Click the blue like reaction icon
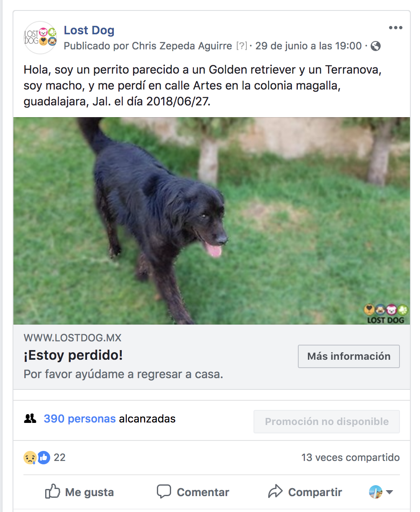Screen dimensions: 420x512 44,458
